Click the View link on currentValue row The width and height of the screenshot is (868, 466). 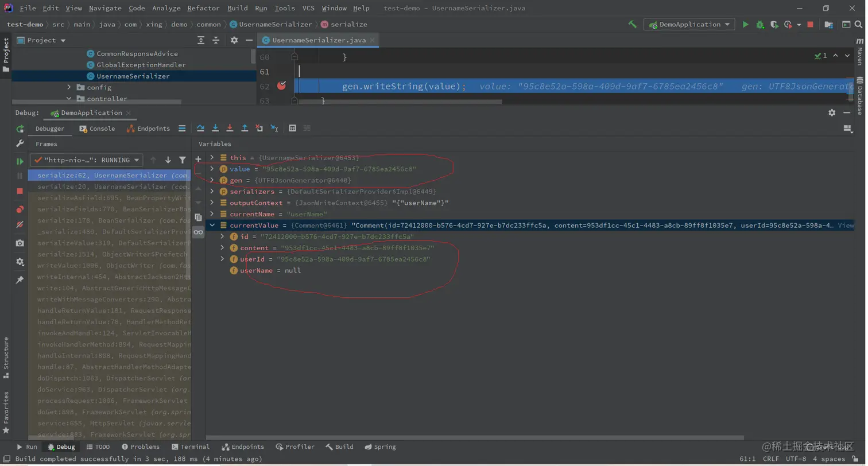pyautogui.click(x=846, y=226)
